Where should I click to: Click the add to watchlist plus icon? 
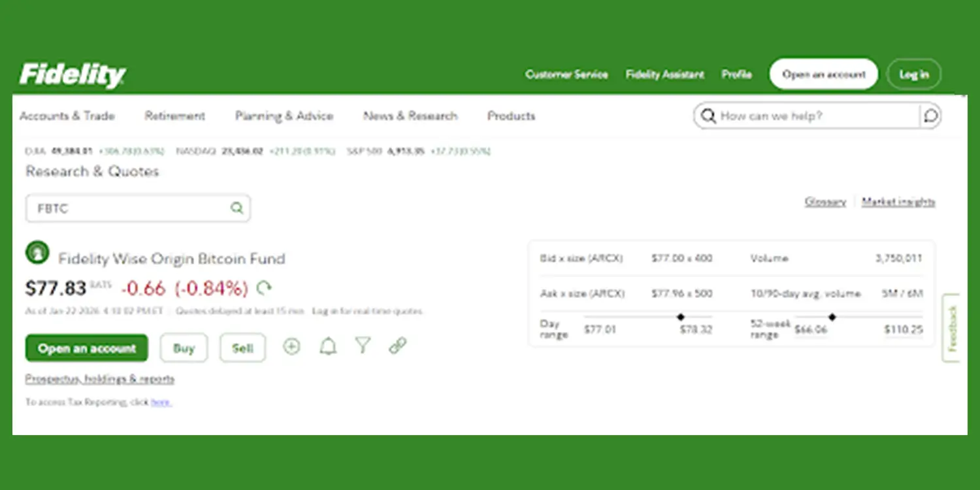pos(291,347)
